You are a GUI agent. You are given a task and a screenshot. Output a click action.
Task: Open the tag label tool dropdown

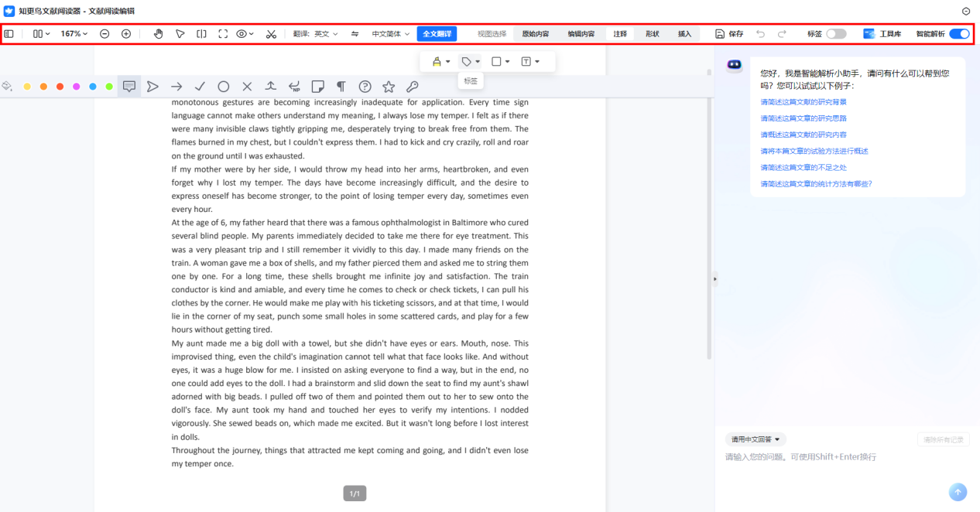(471, 61)
